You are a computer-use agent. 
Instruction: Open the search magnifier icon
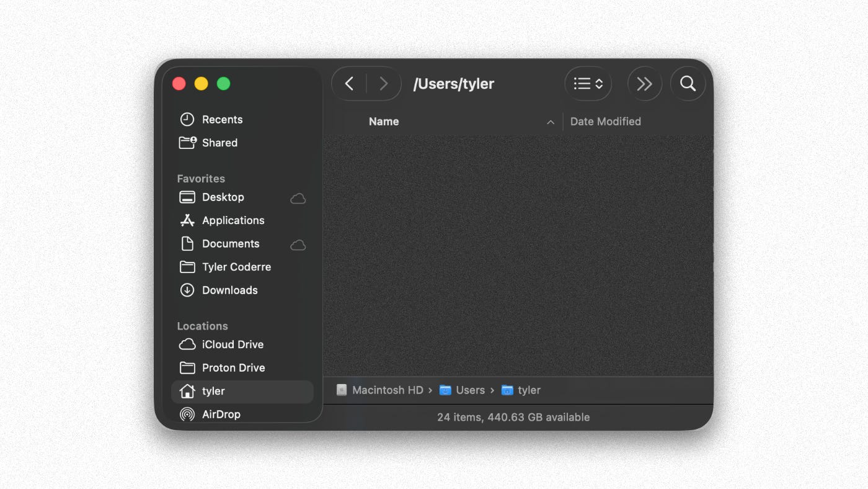click(688, 84)
